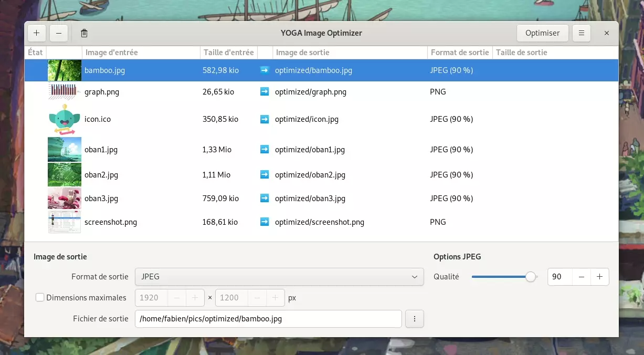
Task: Click the Optimiser button
Action: tap(542, 33)
